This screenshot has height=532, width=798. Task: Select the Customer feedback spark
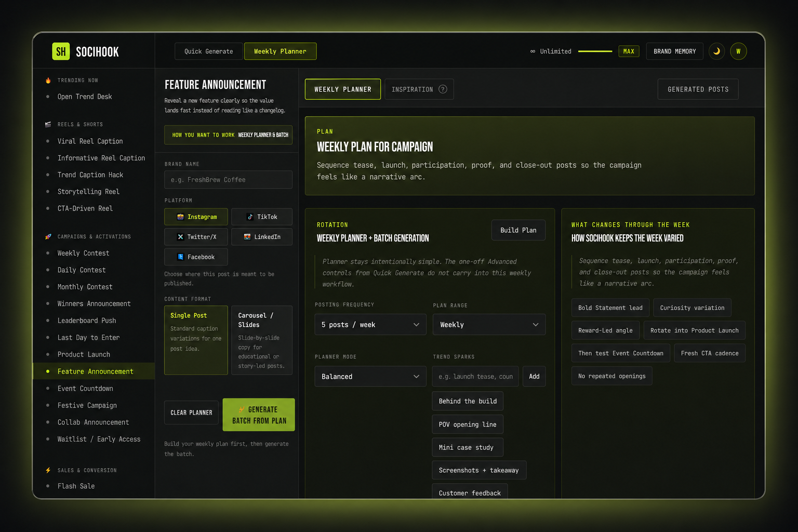pos(470,493)
